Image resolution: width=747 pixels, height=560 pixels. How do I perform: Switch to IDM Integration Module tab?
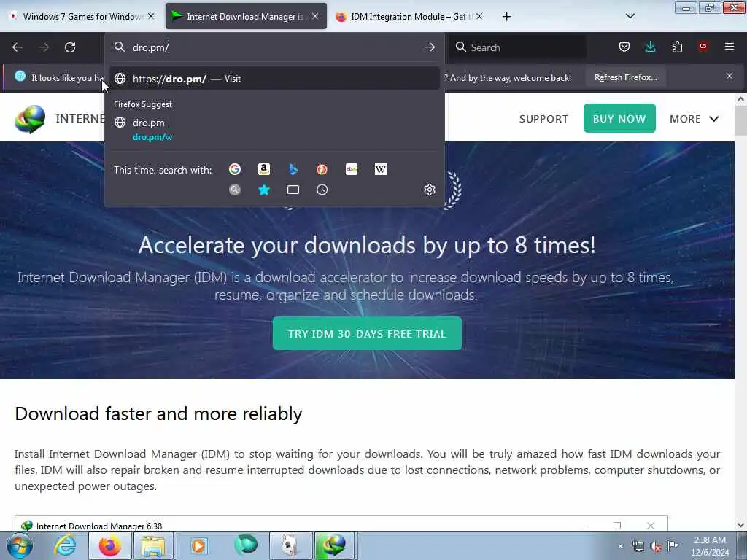(x=409, y=16)
